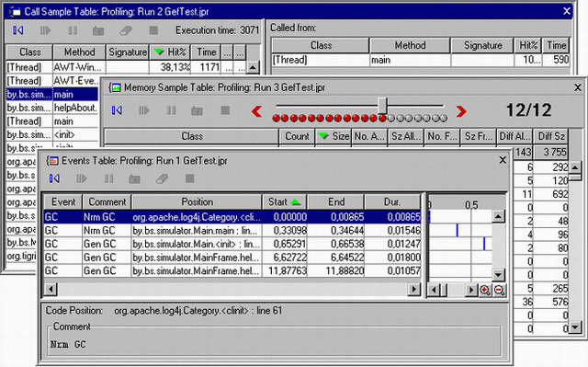Click scroll-down arrow of events timeline chart

tap(498, 275)
